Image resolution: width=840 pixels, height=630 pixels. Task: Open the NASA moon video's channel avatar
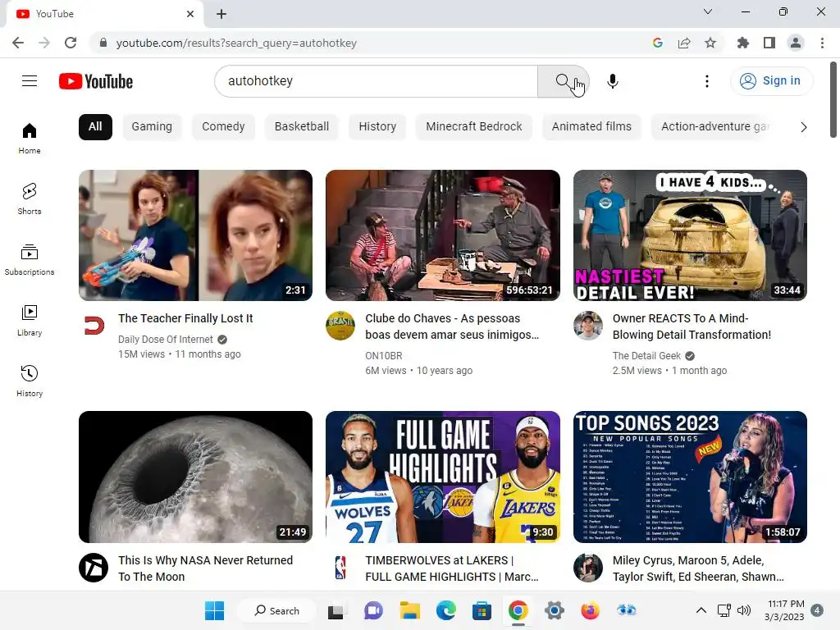[94, 568]
